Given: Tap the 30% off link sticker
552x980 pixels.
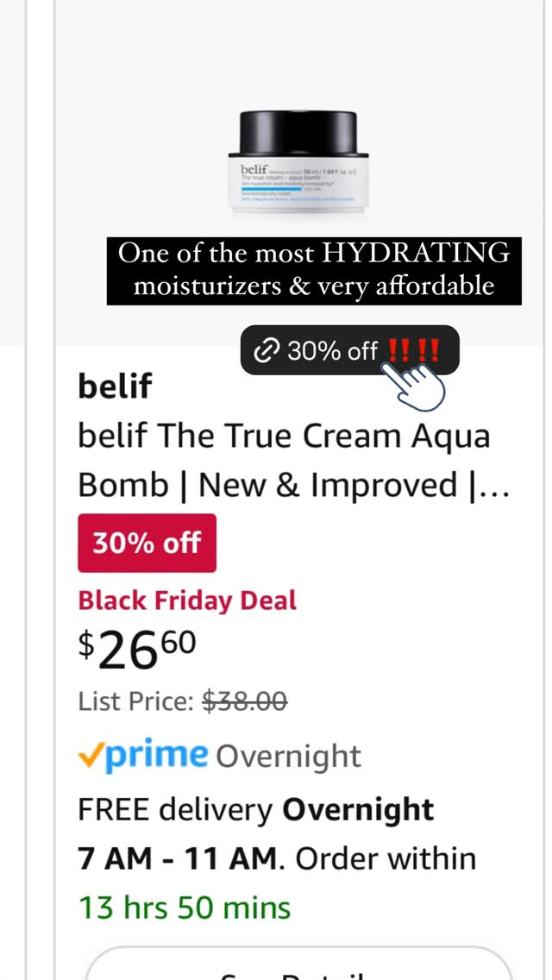Looking at the screenshot, I should click(350, 350).
